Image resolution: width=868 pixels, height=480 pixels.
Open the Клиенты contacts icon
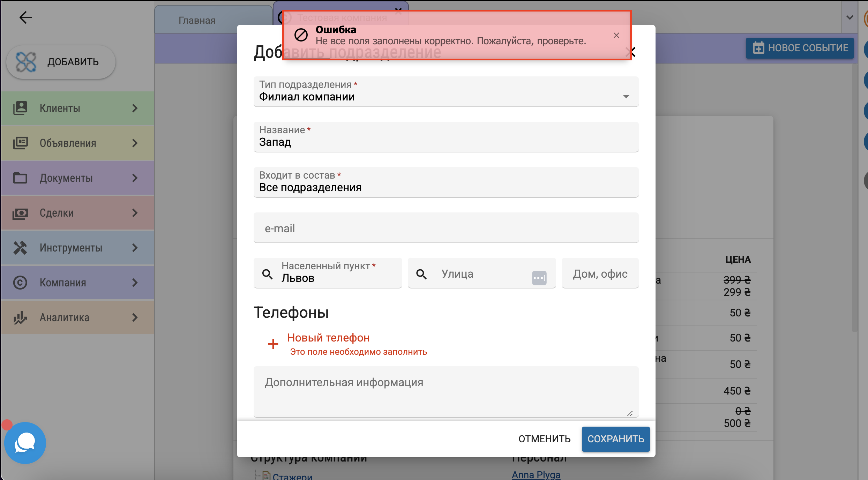click(20, 108)
